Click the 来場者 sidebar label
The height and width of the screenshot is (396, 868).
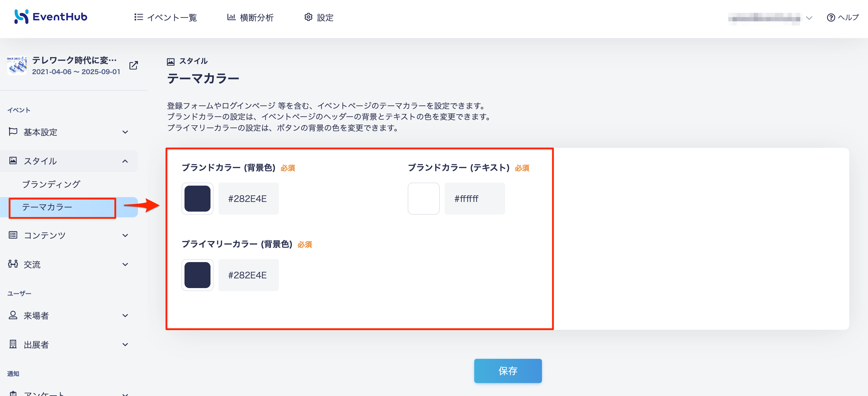pos(36,316)
